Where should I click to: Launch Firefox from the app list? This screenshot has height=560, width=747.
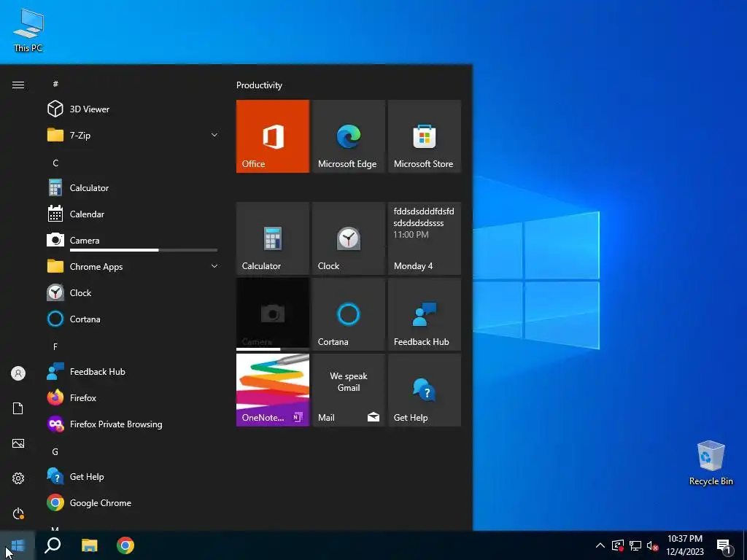133,398
